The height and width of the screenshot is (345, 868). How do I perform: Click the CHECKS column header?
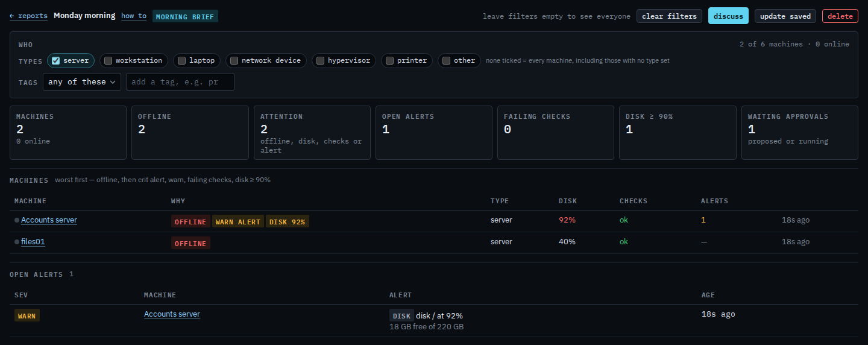[x=634, y=201]
